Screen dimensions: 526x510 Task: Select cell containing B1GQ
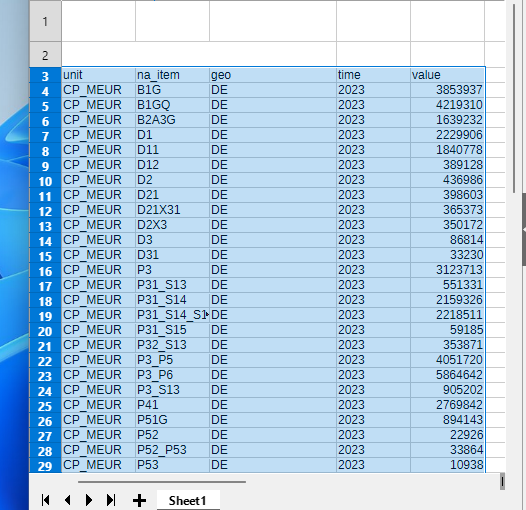[x=172, y=105]
